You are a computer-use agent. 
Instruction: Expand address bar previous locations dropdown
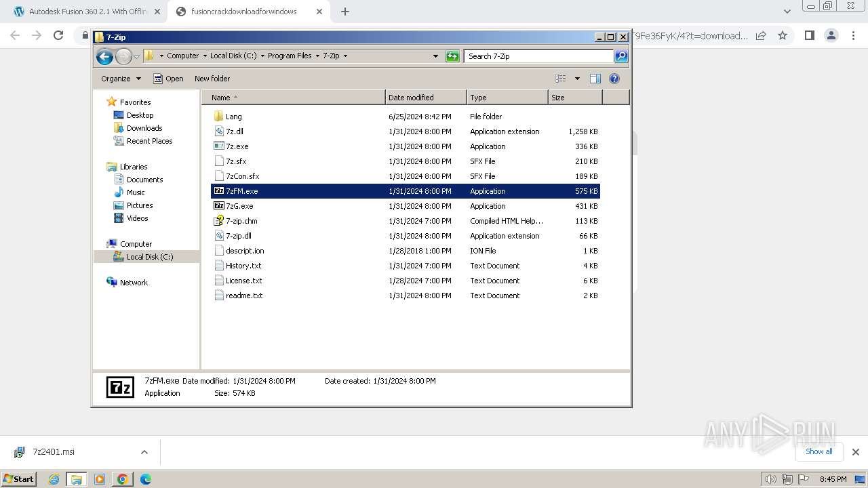point(435,56)
